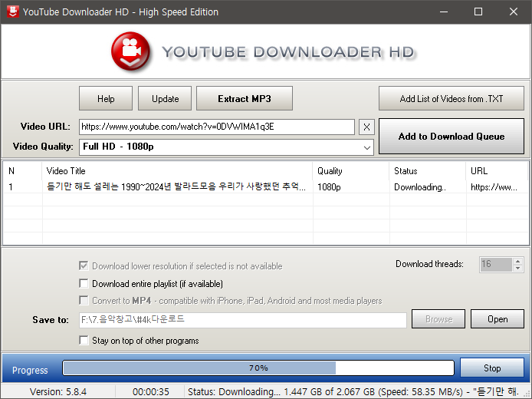Click Add List of Videos from .TXT
The image size is (532, 399).
pos(452,98)
